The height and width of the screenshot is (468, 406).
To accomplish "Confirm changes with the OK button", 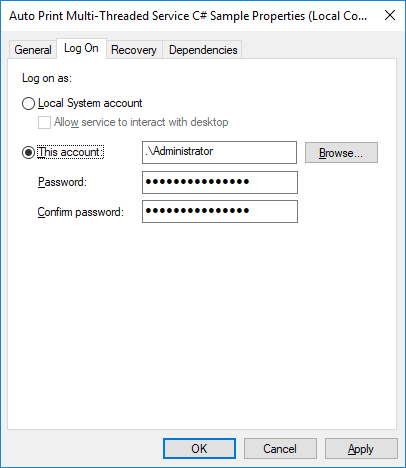I will 199,449.
